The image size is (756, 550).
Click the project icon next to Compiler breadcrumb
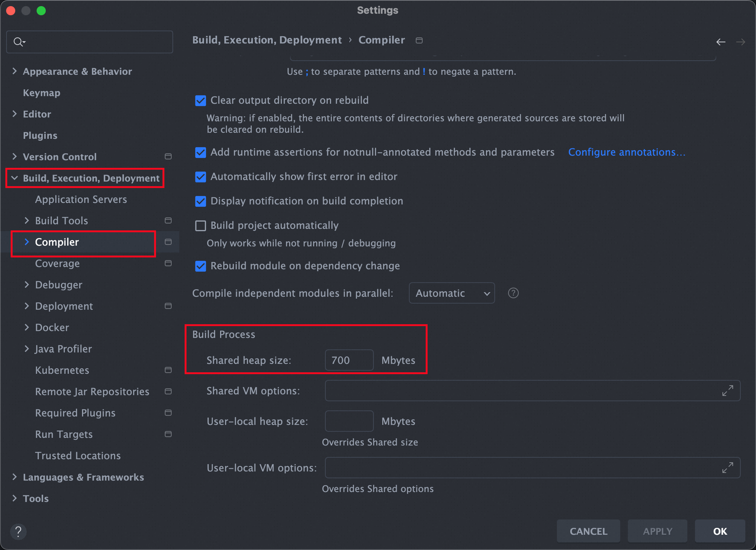419,40
